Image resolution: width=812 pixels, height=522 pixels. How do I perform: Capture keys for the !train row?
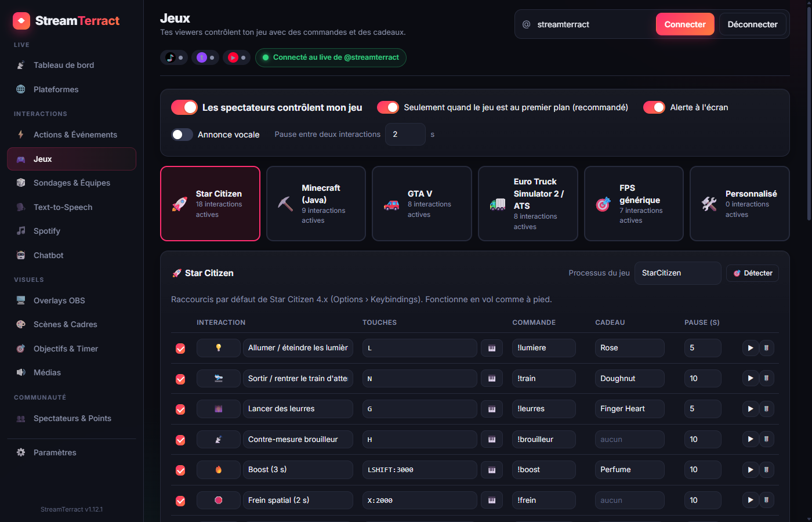click(492, 378)
